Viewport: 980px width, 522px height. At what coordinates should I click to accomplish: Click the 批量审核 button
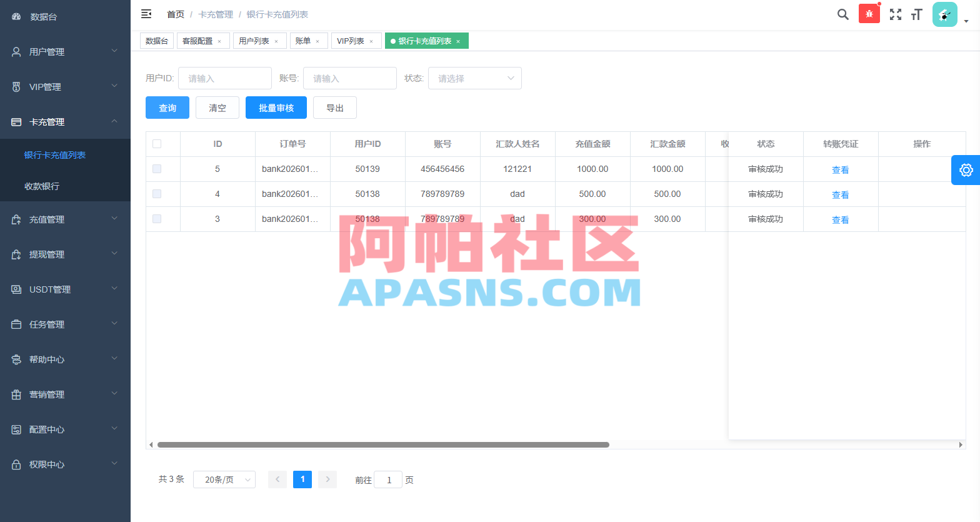(x=276, y=108)
